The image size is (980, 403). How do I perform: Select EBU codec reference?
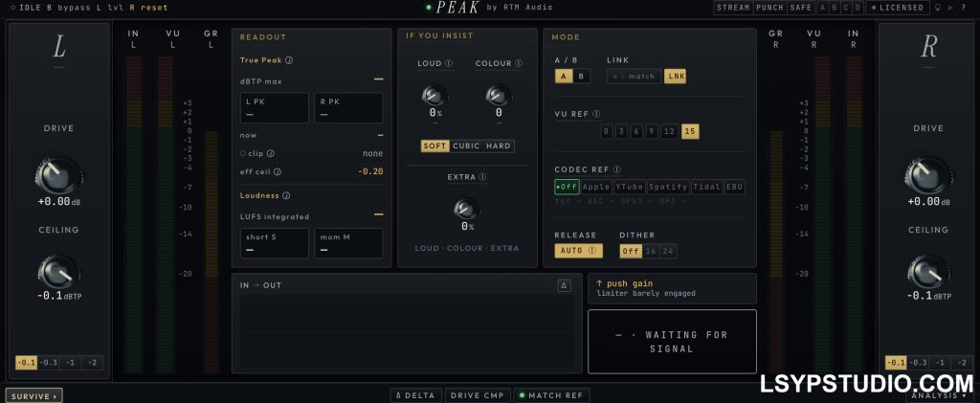(734, 187)
